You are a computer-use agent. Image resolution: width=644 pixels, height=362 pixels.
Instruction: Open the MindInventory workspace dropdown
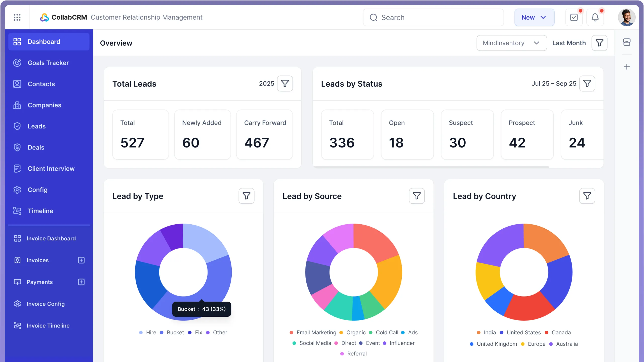[511, 43]
